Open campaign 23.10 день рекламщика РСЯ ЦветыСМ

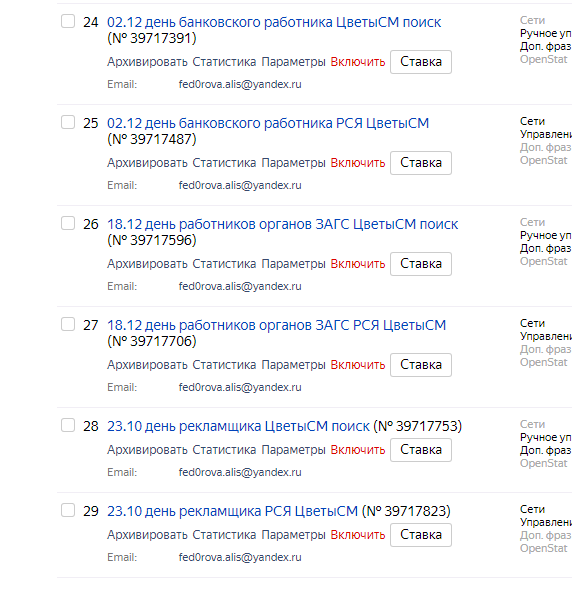(232, 511)
